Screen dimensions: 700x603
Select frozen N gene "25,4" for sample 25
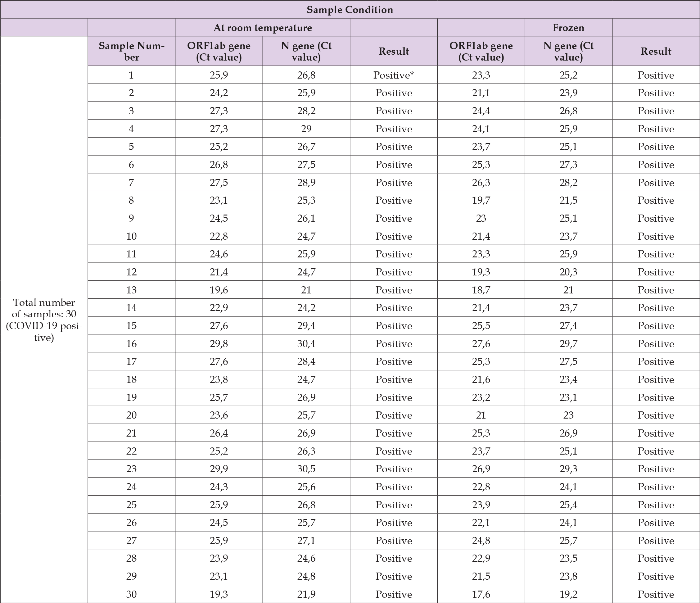point(568,505)
